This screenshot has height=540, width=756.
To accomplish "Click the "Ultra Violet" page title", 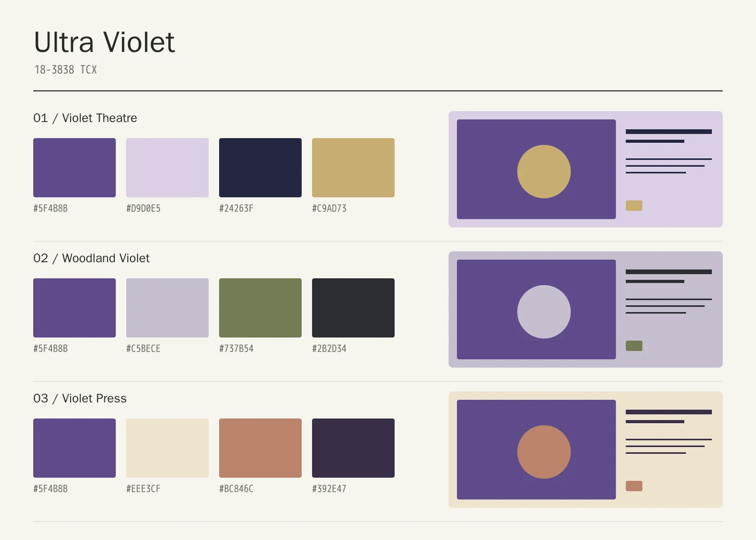I will coord(104,42).
